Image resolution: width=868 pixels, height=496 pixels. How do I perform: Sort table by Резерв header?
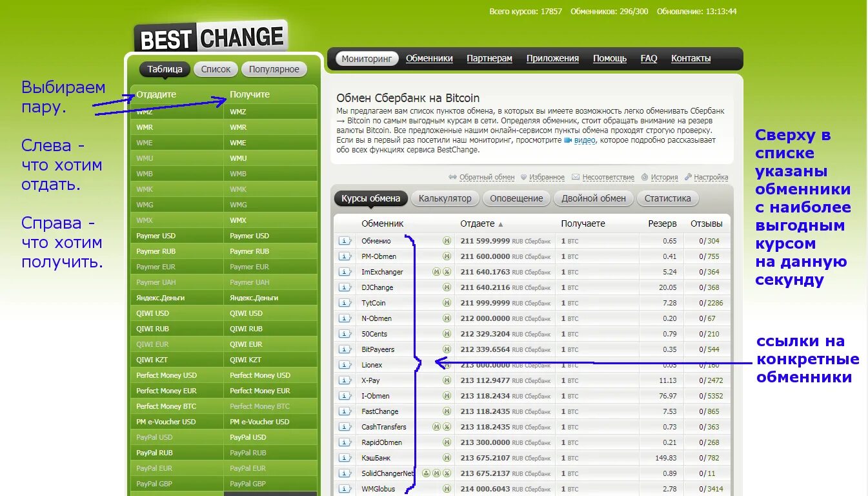(x=662, y=223)
